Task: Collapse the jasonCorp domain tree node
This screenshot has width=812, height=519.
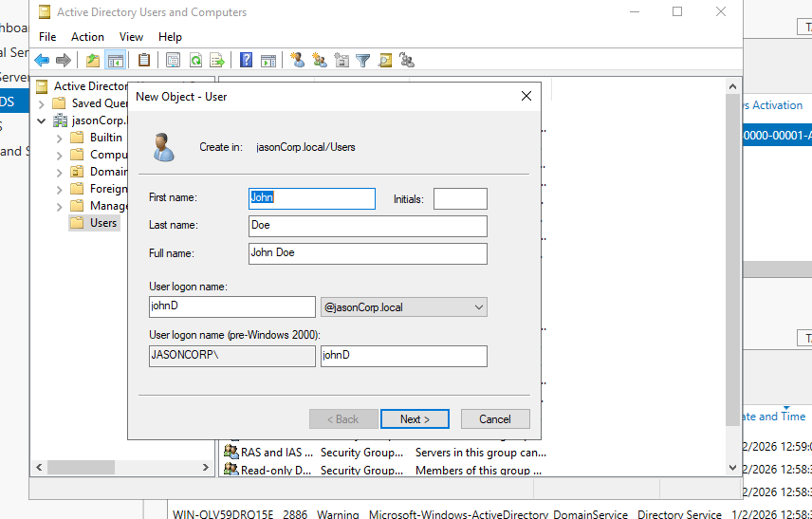Action: pos(42,121)
